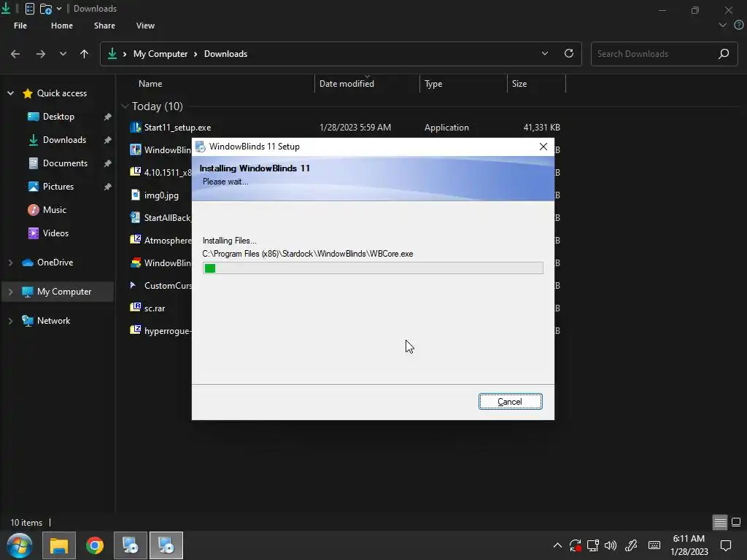The height and width of the screenshot is (560, 747).
Task: Select My Computer in the sidebar
Action: pos(64,292)
